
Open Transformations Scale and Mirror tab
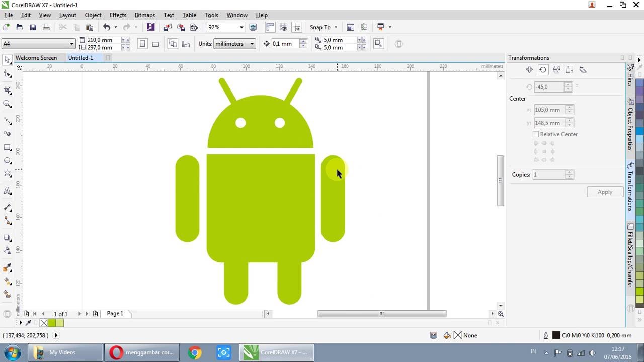[556, 70]
